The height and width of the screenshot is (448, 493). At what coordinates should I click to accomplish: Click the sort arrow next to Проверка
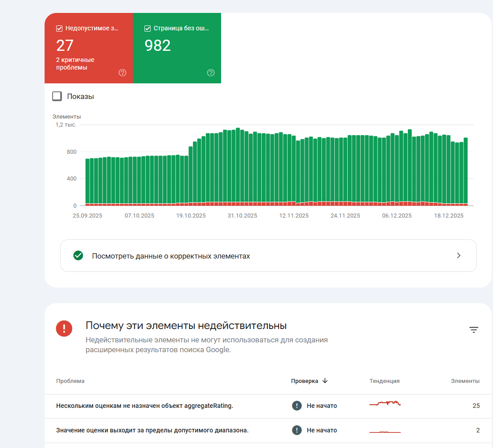tap(325, 381)
